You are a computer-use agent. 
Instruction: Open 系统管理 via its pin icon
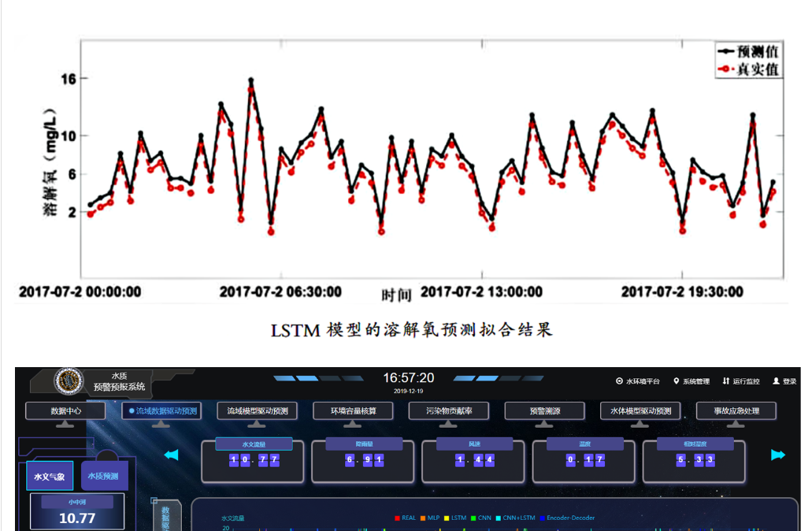coord(676,381)
